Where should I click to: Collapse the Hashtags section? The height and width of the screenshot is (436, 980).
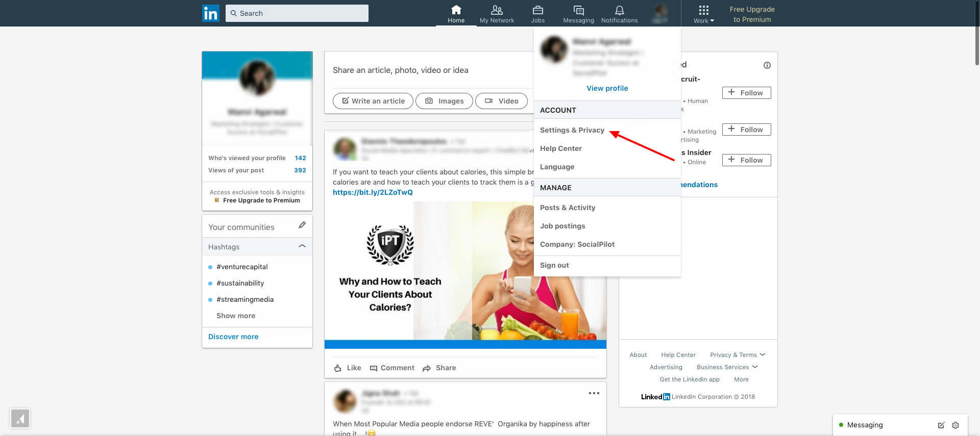click(x=302, y=246)
